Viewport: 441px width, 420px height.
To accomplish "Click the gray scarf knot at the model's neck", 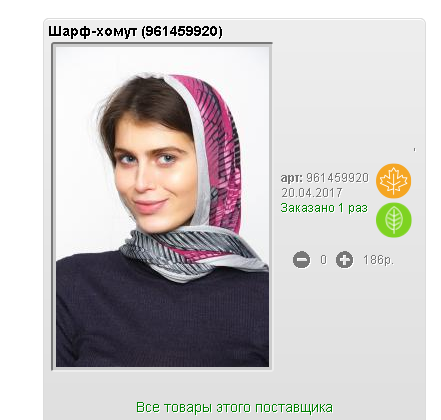I will tap(193, 253).
